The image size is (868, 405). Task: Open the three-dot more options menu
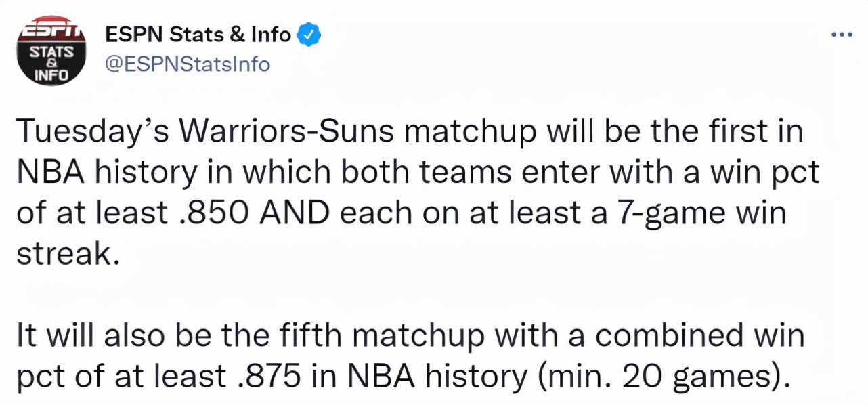coord(842,35)
